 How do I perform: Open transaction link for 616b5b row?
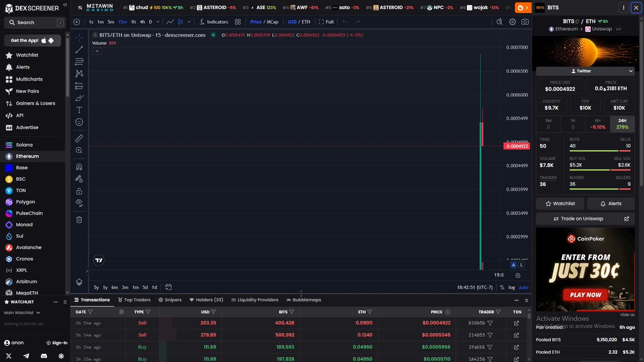click(517, 323)
